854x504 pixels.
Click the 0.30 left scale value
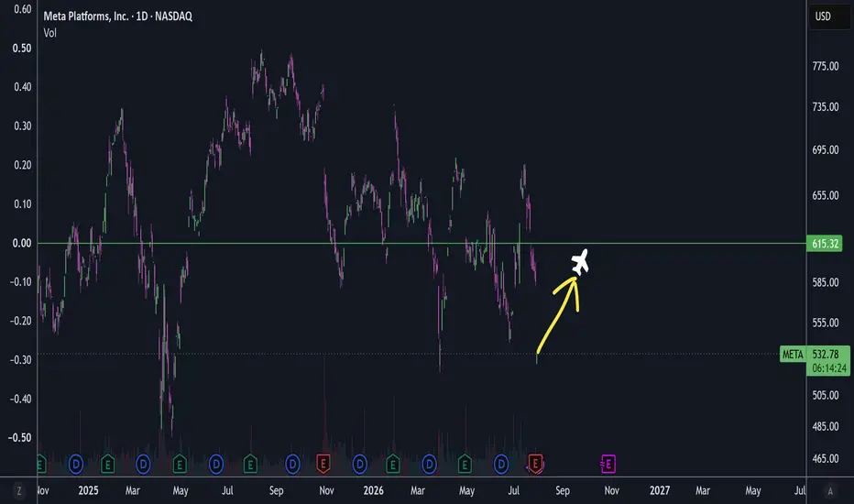[x=22, y=126]
